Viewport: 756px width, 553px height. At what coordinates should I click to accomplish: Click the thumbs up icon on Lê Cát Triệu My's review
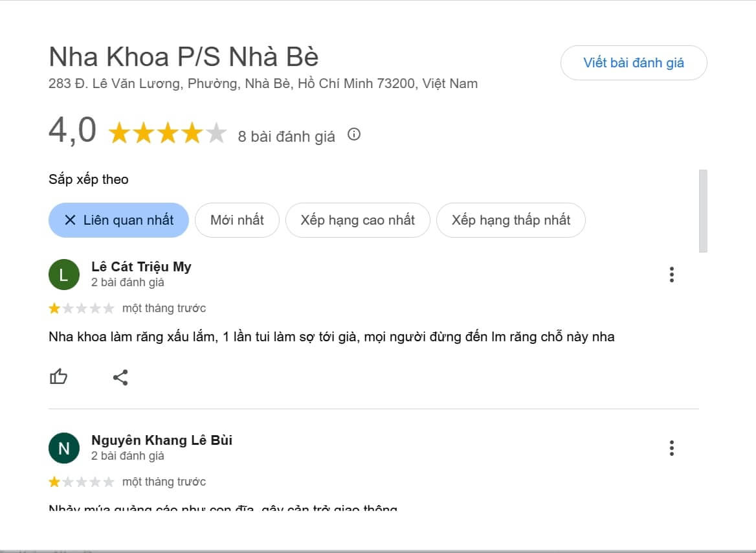pyautogui.click(x=59, y=376)
